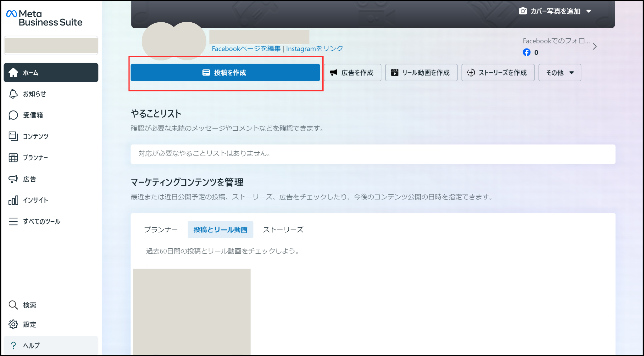Open ホーム via the house icon
Image resolution: width=644 pixels, height=356 pixels.
[x=13, y=72]
